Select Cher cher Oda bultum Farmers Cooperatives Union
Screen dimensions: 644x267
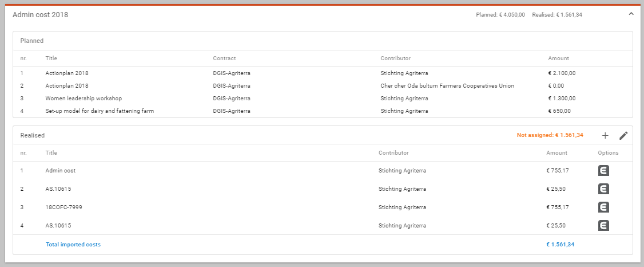point(447,86)
